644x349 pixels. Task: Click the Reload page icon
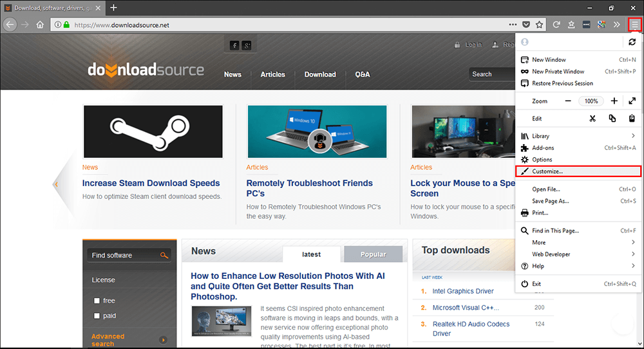[556, 24]
